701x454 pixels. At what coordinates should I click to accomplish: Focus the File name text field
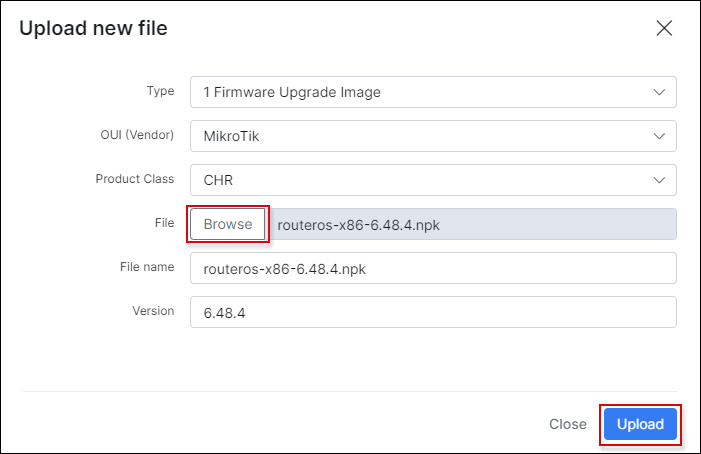(433, 268)
